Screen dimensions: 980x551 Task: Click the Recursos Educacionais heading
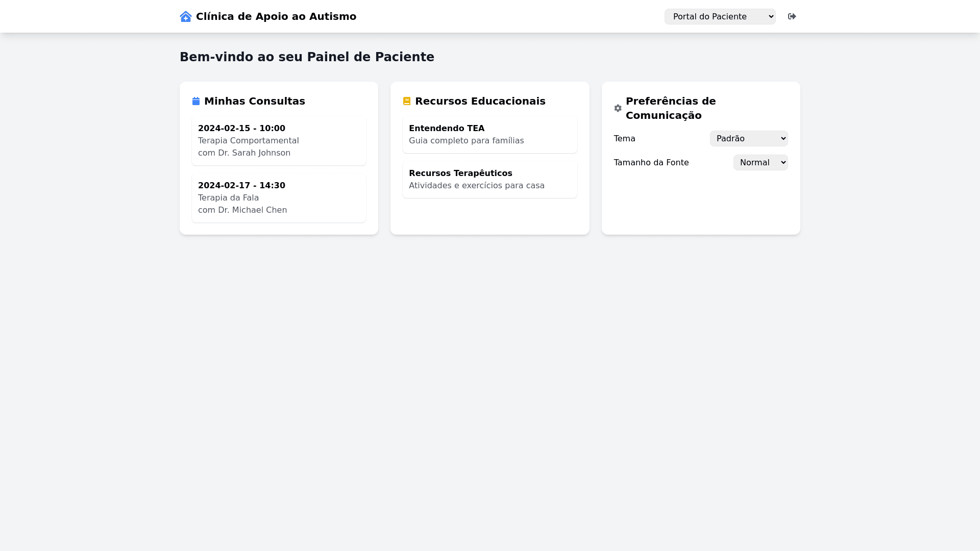[x=480, y=101]
